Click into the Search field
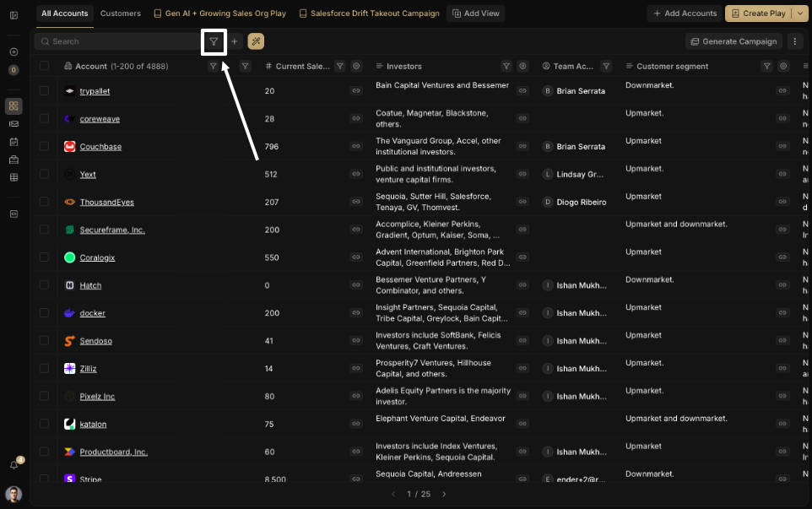 (118, 41)
